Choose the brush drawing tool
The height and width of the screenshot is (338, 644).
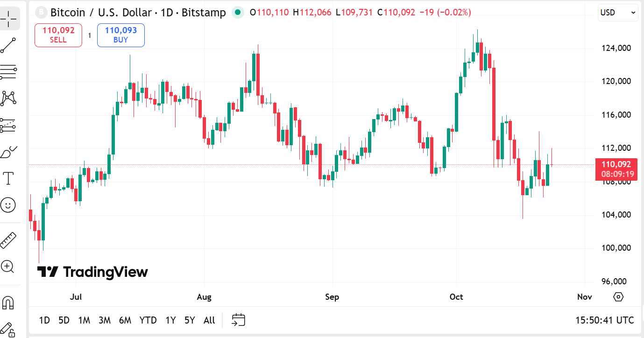(x=8, y=152)
